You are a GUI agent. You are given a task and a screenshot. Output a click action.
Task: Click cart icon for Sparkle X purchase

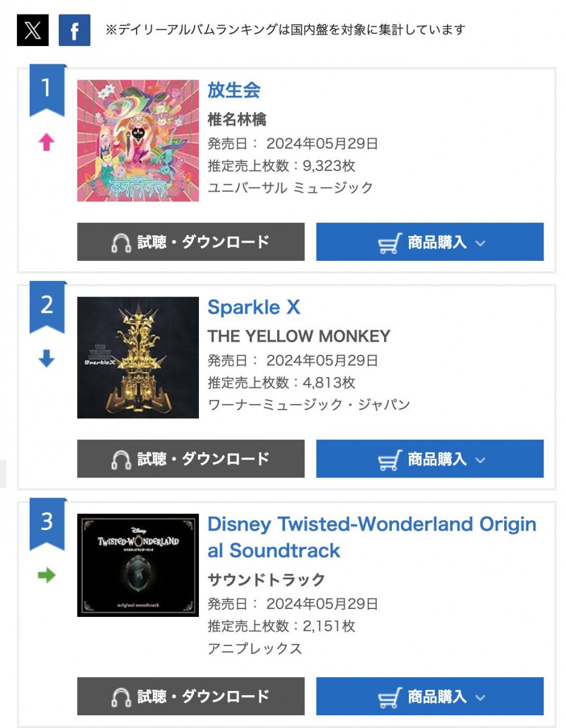coord(389,459)
